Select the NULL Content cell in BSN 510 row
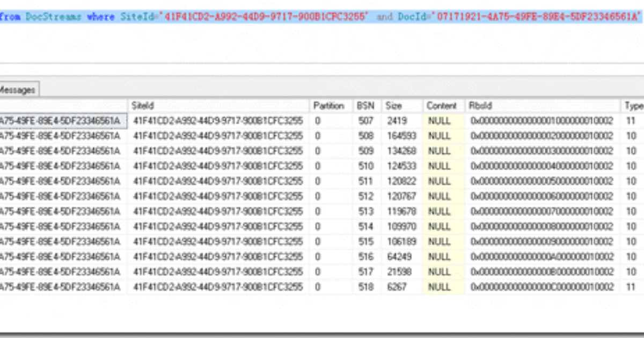The height and width of the screenshot is (338, 644). (440, 166)
